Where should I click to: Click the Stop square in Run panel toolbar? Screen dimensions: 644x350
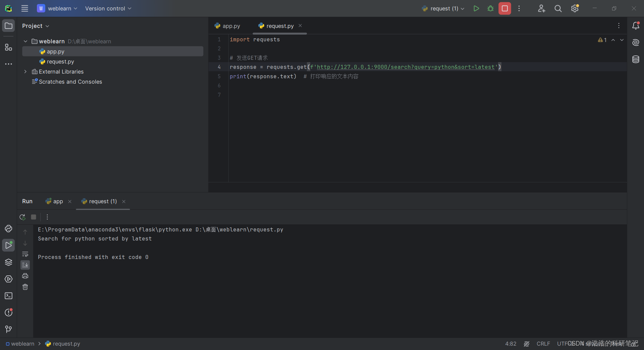(x=34, y=217)
